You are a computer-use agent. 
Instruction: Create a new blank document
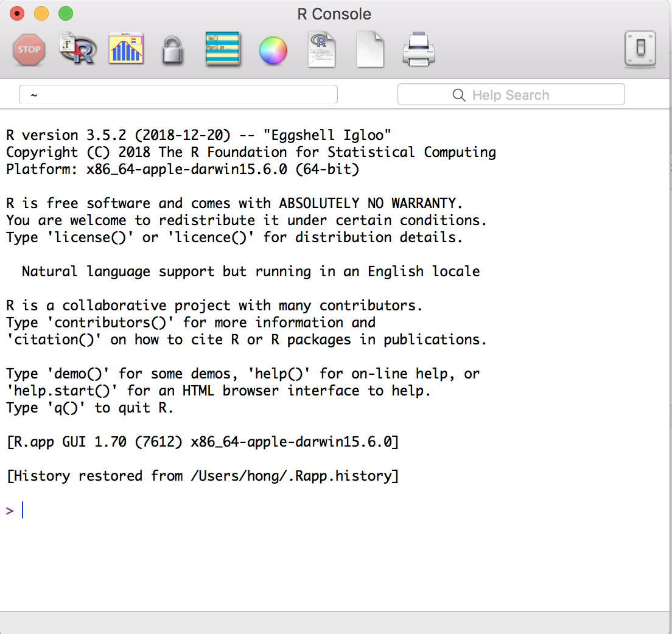click(370, 50)
